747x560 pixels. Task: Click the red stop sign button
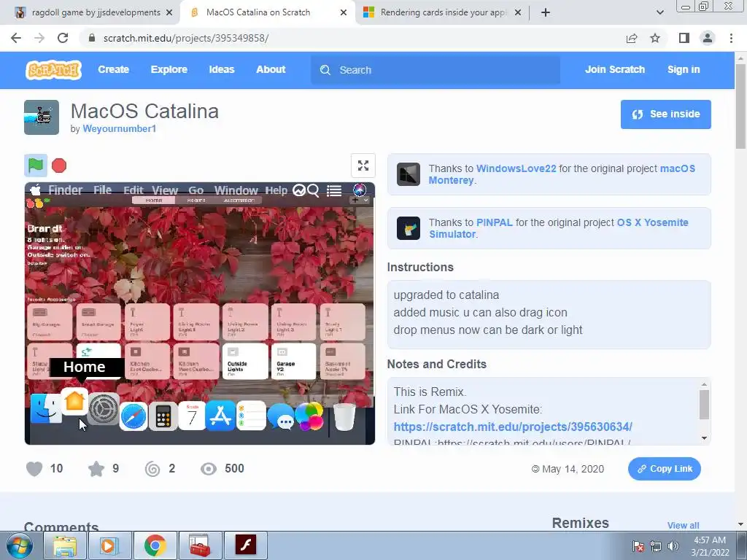59,166
